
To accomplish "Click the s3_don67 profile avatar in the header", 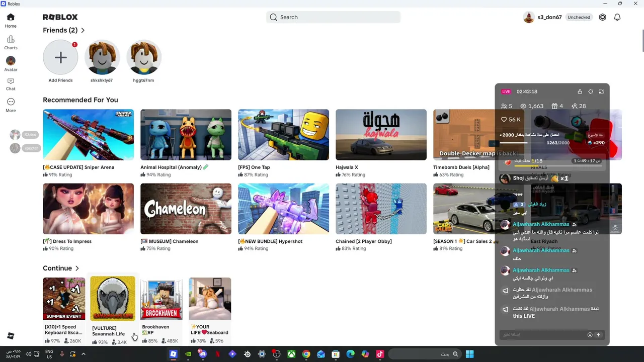I will point(529,17).
